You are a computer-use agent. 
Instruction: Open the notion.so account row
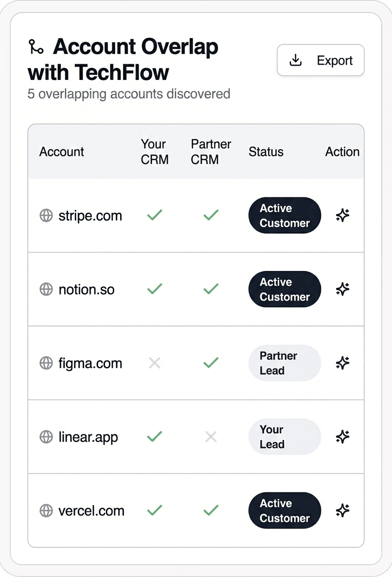click(86, 289)
